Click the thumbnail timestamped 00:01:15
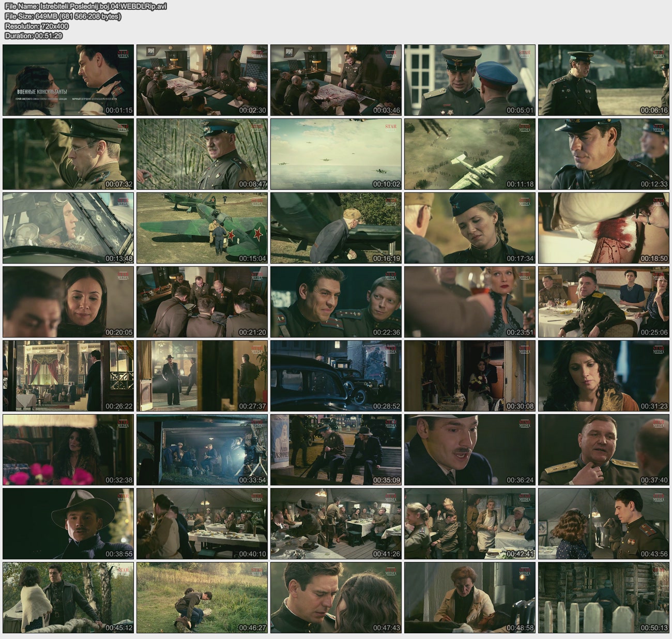The width and height of the screenshot is (672, 639). pyautogui.click(x=68, y=80)
